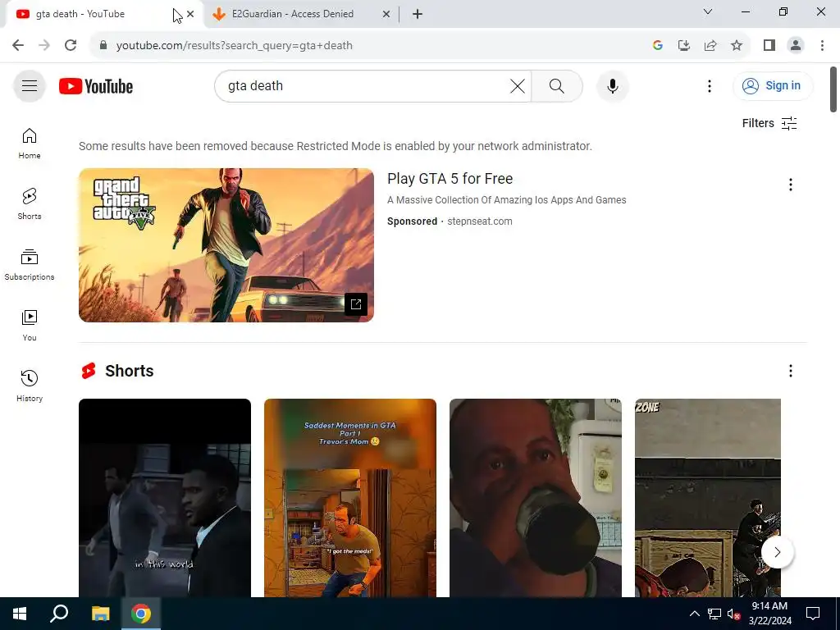Open the Saddest Moments in GTA Short

tap(349, 498)
